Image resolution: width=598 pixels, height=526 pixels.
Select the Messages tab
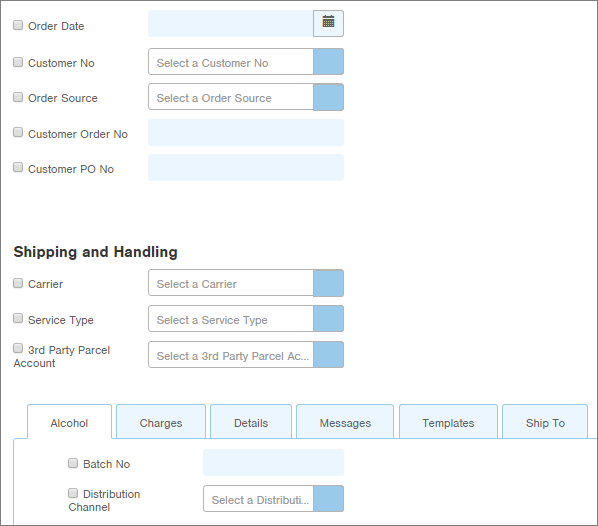(345, 422)
